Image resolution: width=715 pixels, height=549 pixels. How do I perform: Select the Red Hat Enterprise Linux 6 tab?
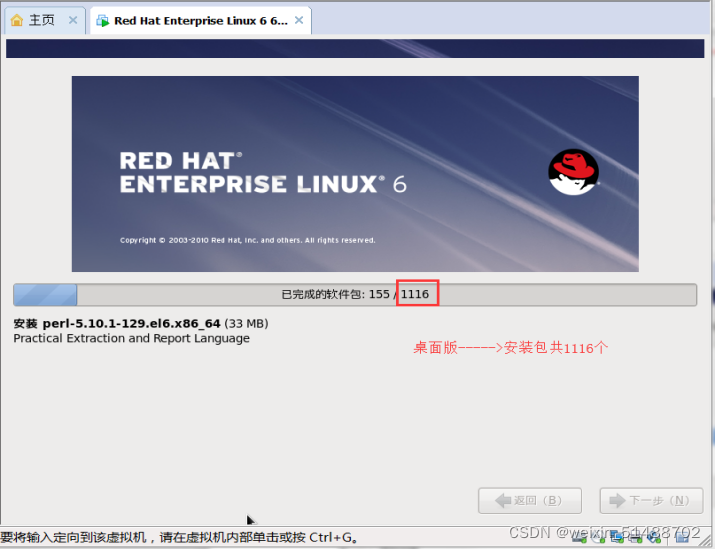click(x=201, y=21)
